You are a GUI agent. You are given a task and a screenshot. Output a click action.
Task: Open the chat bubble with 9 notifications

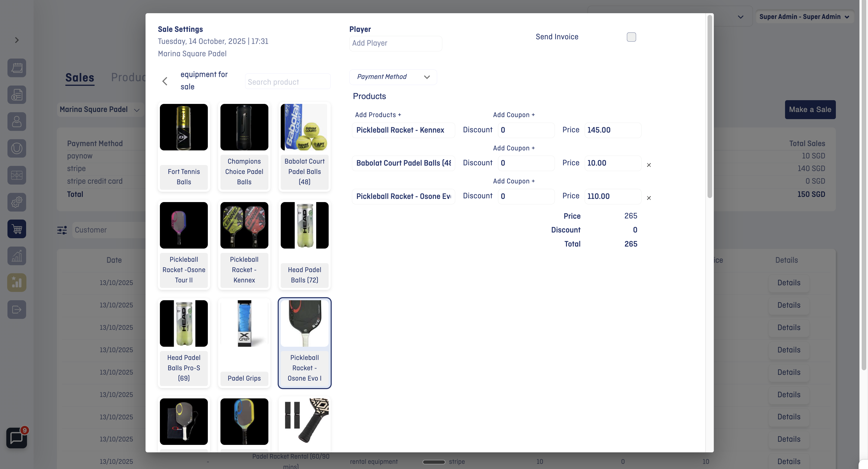[17, 438]
